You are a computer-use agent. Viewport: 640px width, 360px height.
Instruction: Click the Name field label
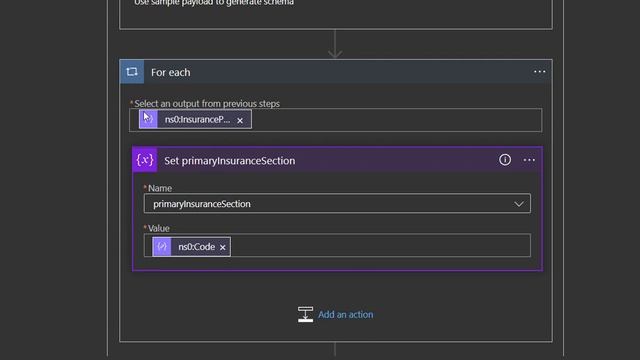click(160, 188)
